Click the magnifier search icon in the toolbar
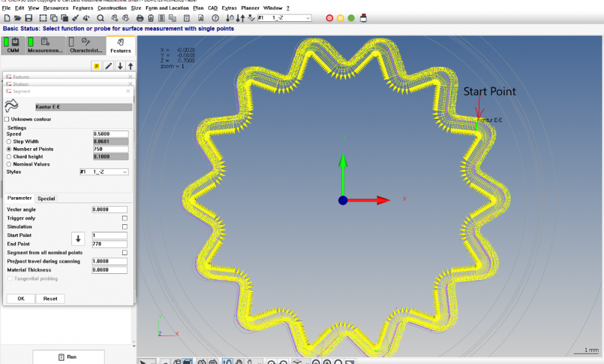 click(100, 18)
